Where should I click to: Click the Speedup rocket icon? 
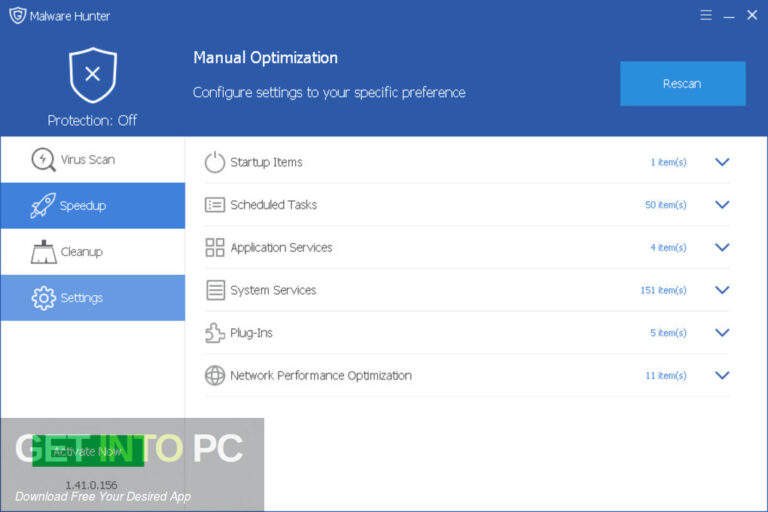click(x=43, y=205)
